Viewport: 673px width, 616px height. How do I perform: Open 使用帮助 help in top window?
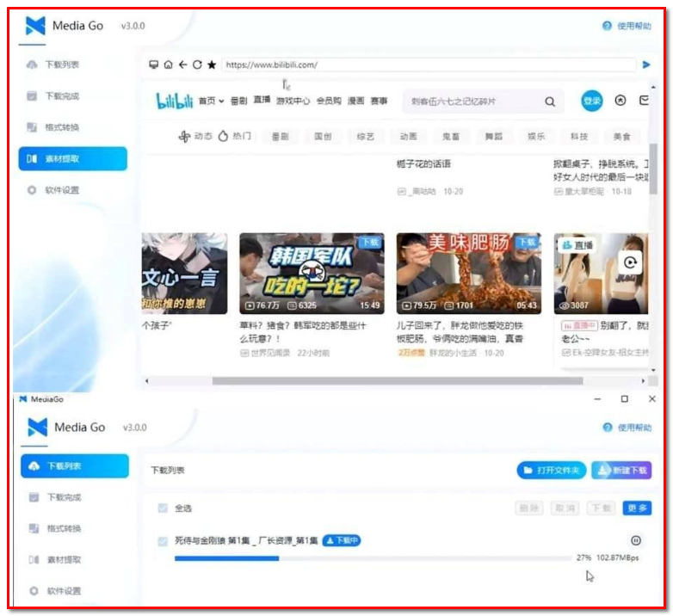(x=627, y=26)
